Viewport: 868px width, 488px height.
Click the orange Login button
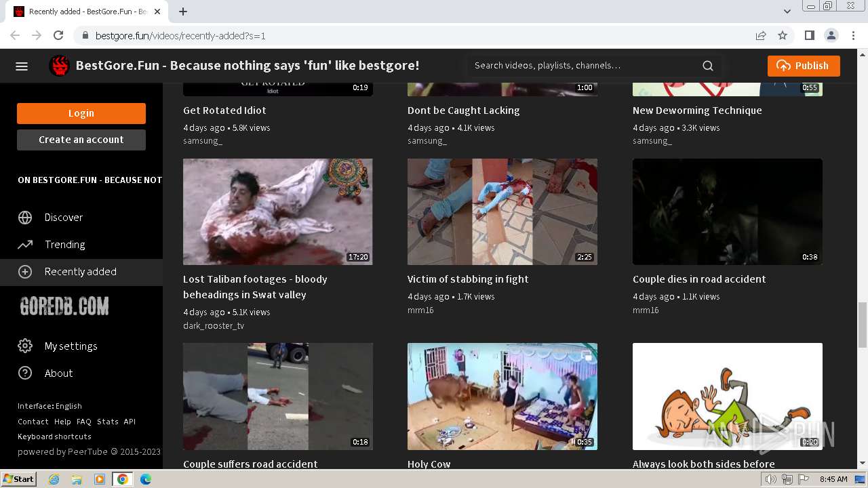tap(81, 113)
